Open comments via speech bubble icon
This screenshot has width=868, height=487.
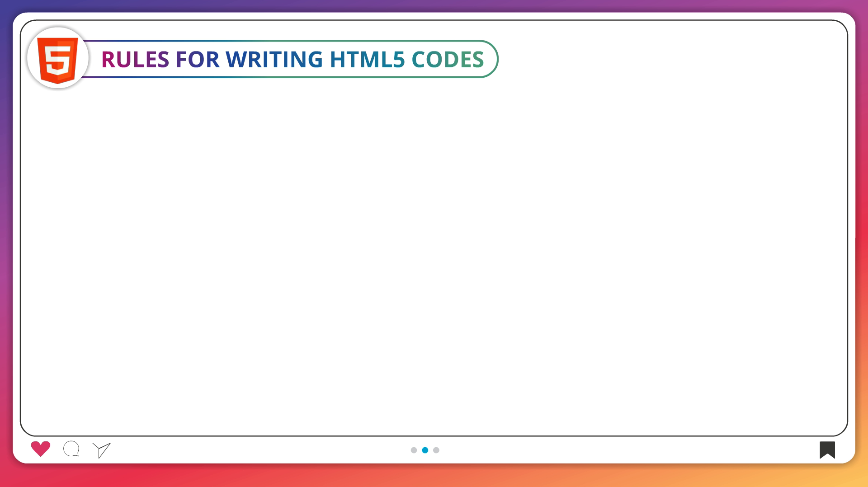click(71, 449)
